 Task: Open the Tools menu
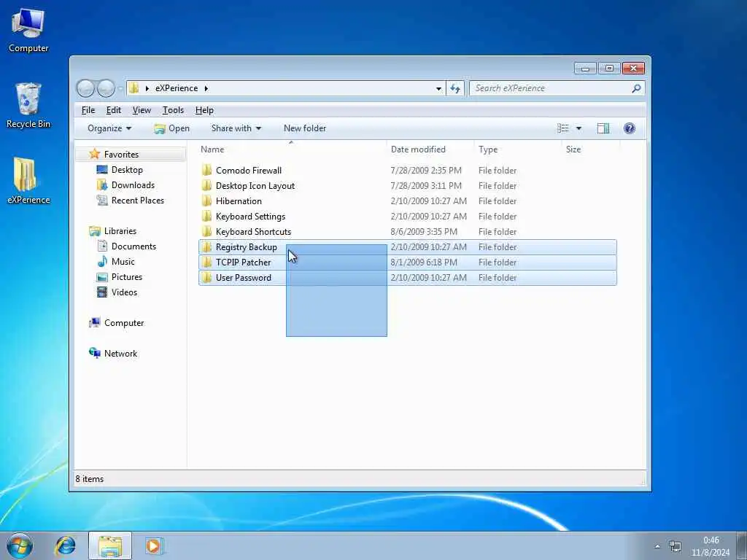(x=173, y=110)
